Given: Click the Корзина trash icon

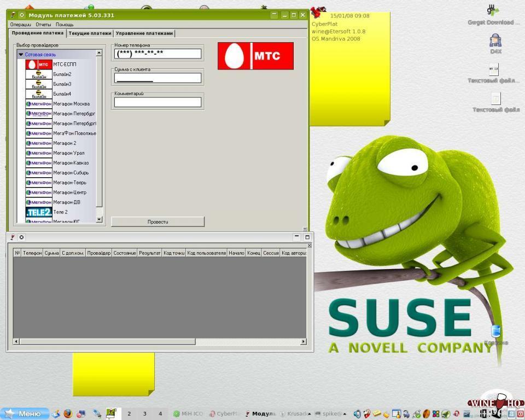Looking at the screenshot, I should click(x=495, y=332).
